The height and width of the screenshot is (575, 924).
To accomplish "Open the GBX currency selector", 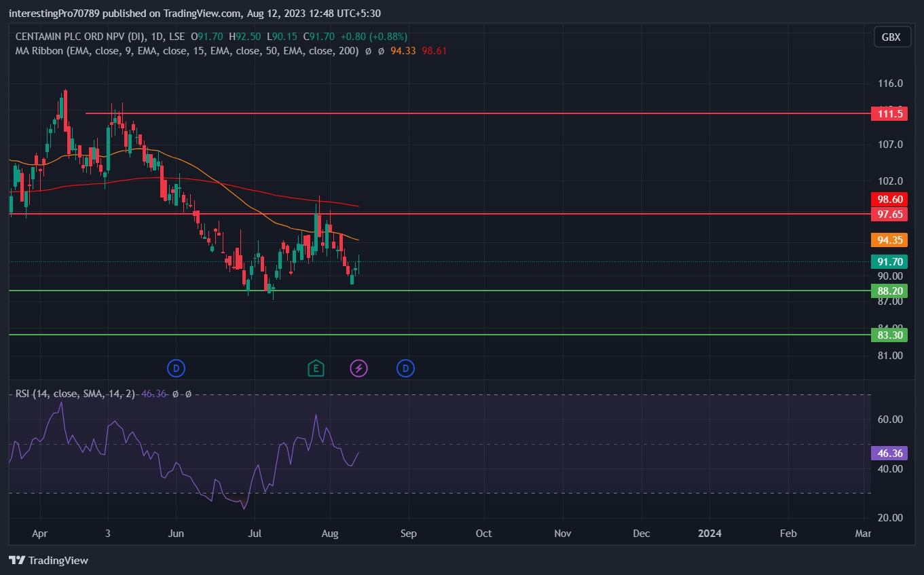I will (x=891, y=37).
